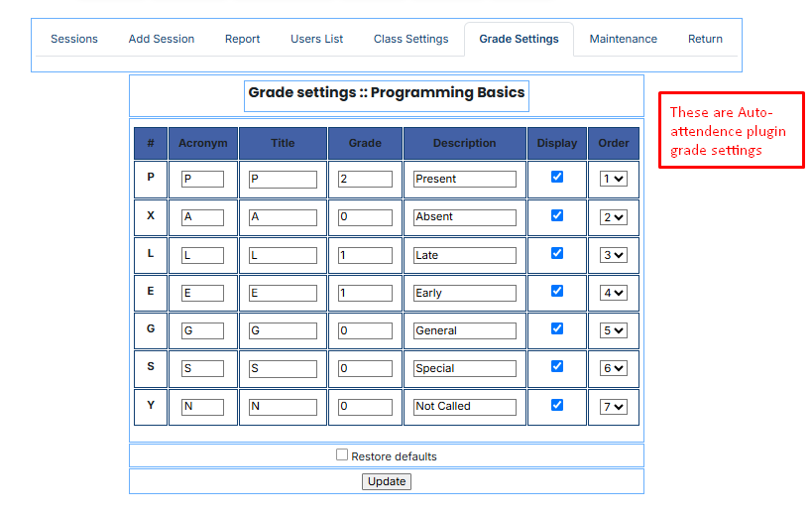Open Order dropdown for Absent row

pos(613,217)
